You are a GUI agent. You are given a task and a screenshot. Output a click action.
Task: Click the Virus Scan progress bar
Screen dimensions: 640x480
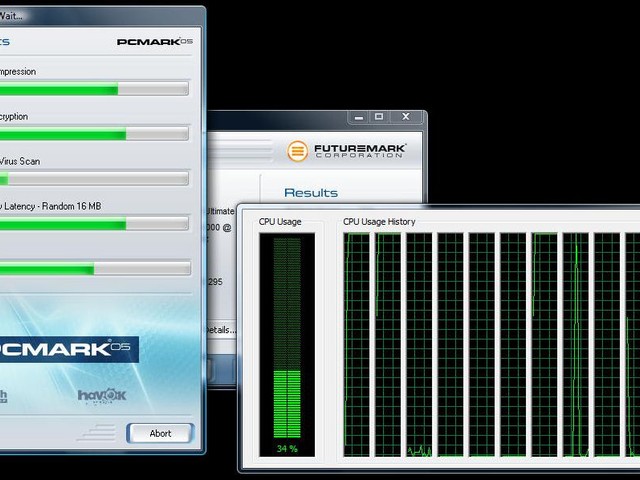click(94, 178)
